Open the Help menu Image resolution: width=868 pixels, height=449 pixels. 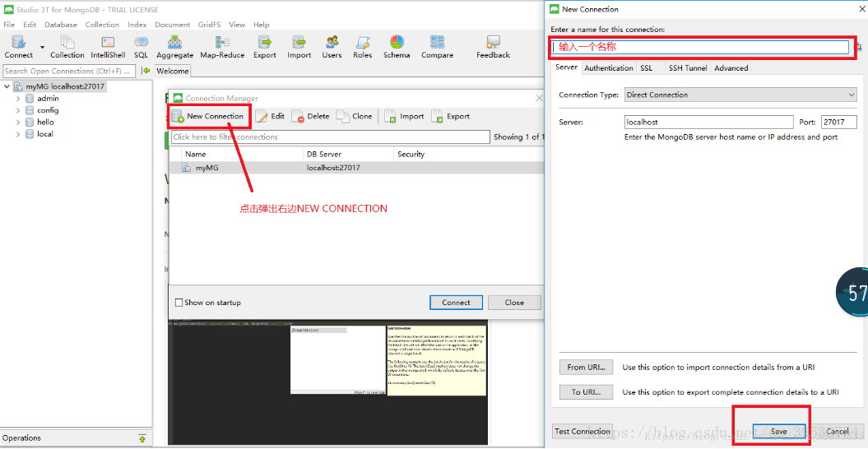point(262,25)
